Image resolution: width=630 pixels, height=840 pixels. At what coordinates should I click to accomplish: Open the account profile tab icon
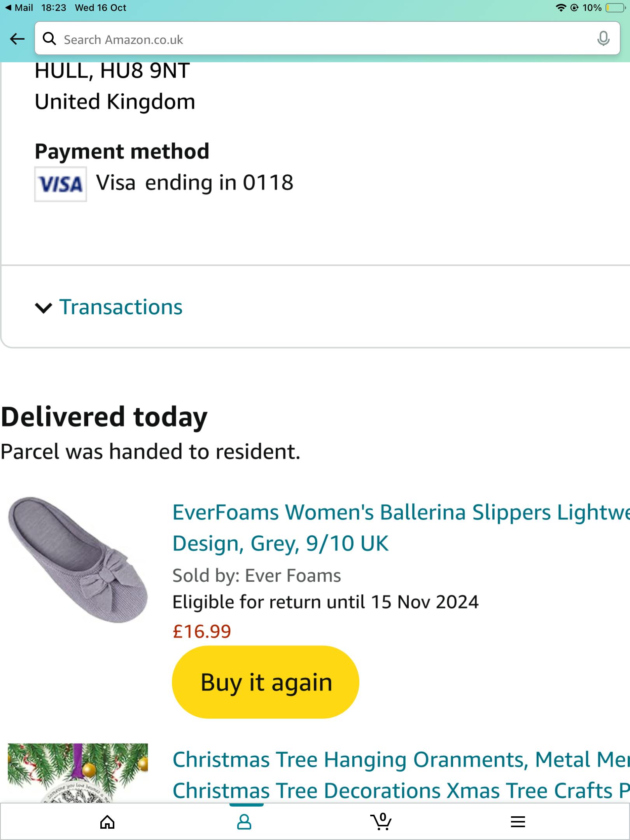pos(244,821)
